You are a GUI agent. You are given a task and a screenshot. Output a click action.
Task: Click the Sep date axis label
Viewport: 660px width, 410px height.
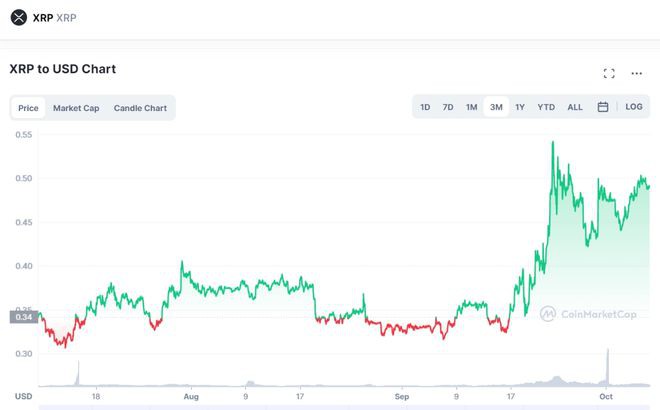pyautogui.click(x=402, y=397)
